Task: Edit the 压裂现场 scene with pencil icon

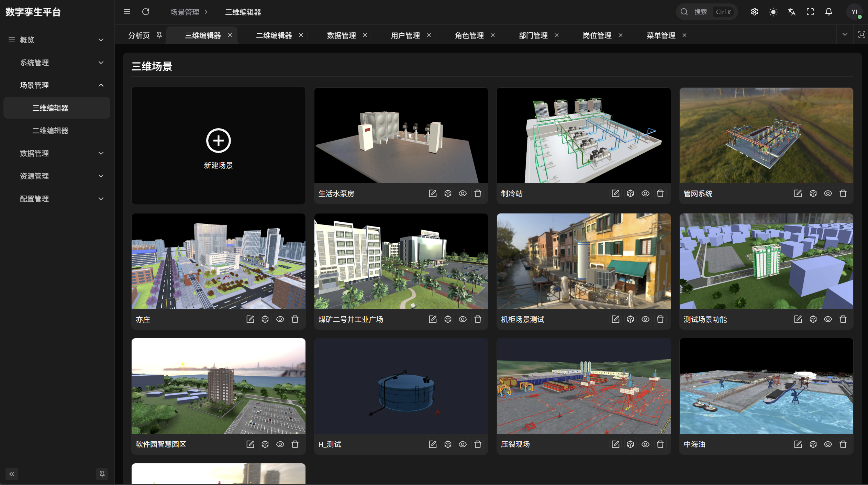Action: pyautogui.click(x=615, y=444)
